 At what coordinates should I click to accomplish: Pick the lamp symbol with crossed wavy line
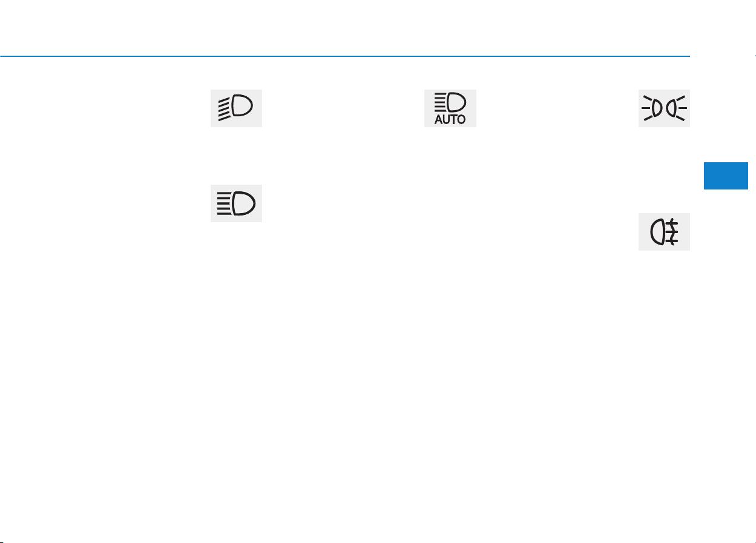pos(664,232)
